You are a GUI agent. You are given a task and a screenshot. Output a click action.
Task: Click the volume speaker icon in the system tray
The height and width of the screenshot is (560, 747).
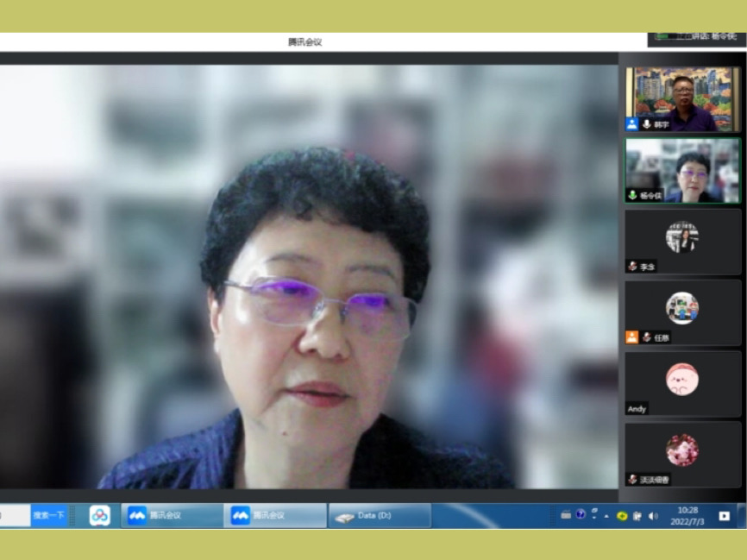(x=652, y=516)
